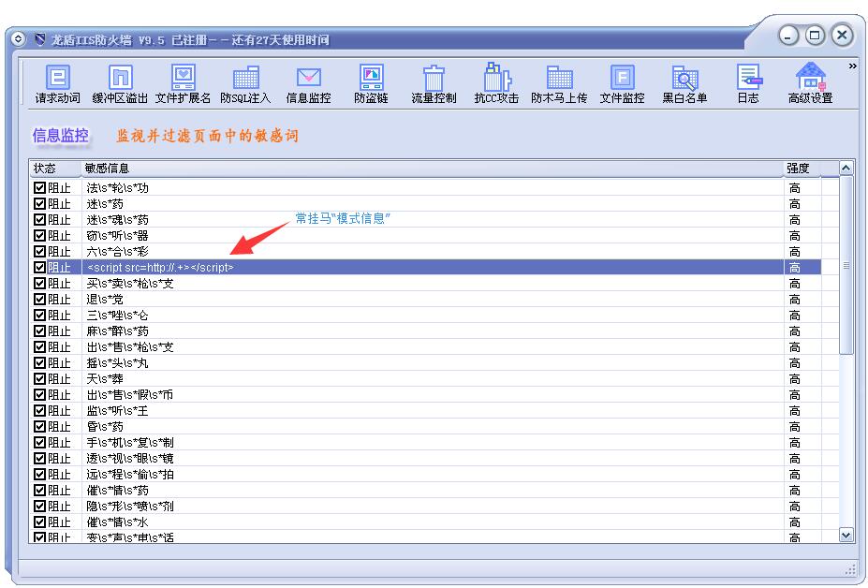The height and width of the screenshot is (588, 868).
Task: Click the 高 strength in the 天\s*葬 row
Action: [794, 379]
